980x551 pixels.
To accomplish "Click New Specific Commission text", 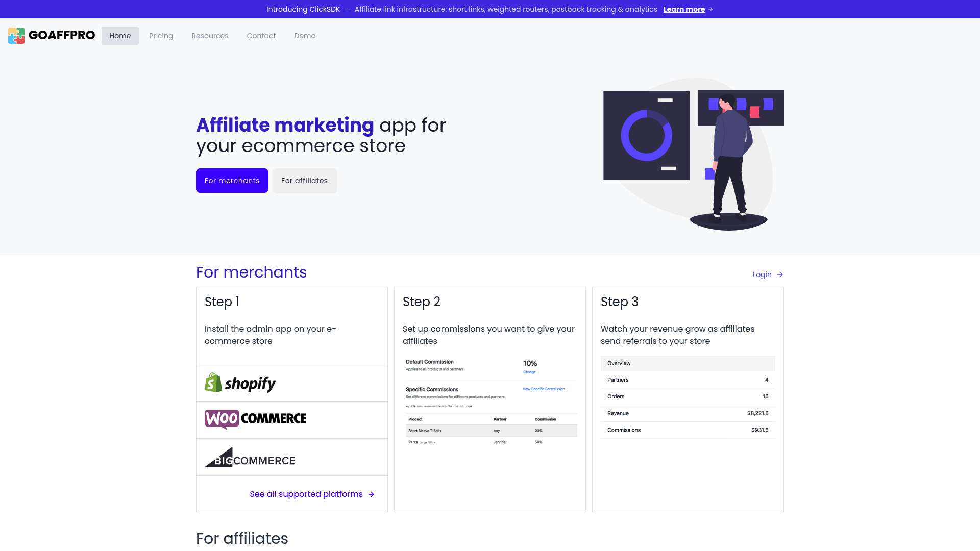I will tap(544, 389).
